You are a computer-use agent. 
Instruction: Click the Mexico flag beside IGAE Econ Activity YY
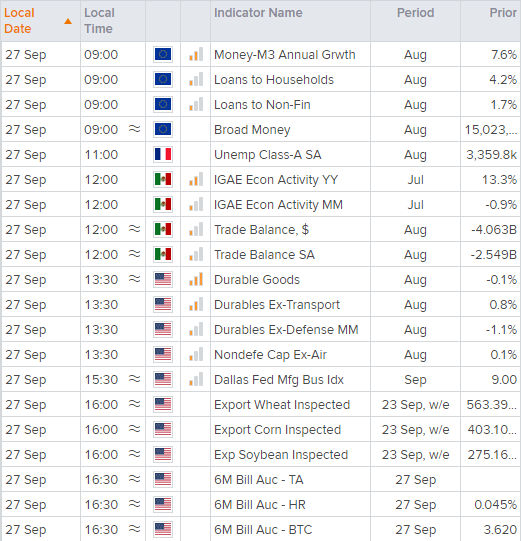[163, 179]
